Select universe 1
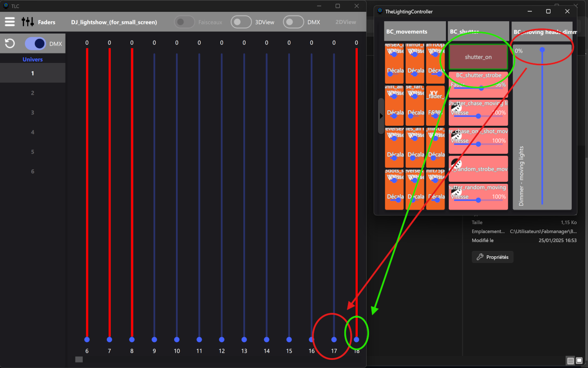 [33, 73]
